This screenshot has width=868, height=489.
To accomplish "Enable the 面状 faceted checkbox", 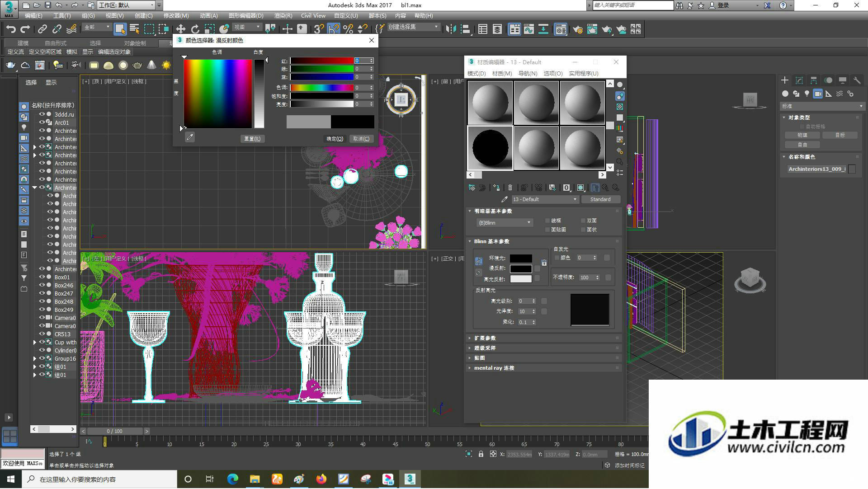I will [583, 230].
